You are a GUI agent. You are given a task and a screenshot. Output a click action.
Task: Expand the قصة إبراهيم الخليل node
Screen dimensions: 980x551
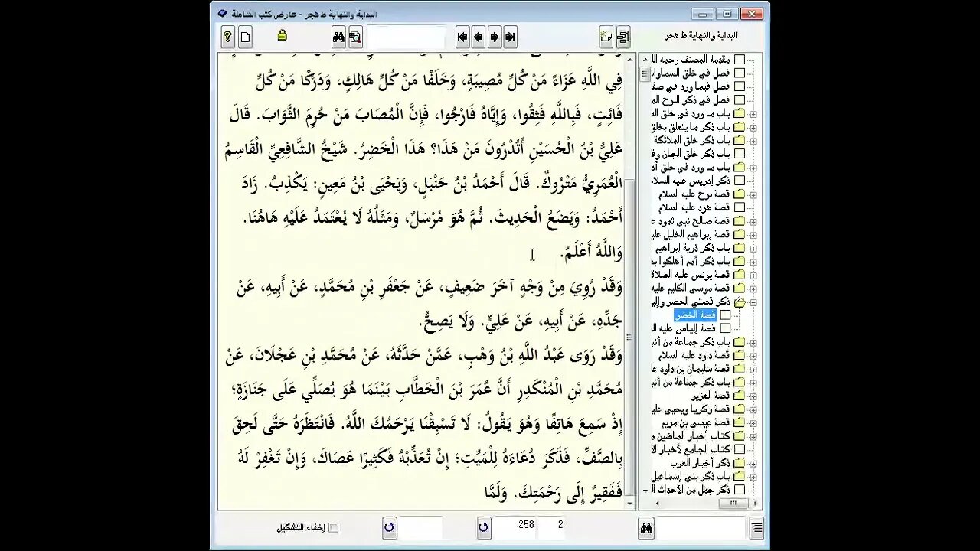753,234
